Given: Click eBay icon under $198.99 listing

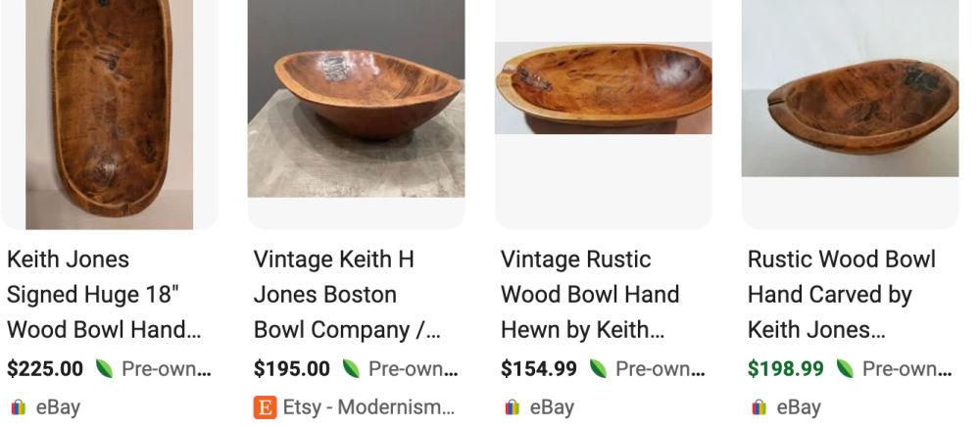Looking at the screenshot, I should tap(759, 407).
